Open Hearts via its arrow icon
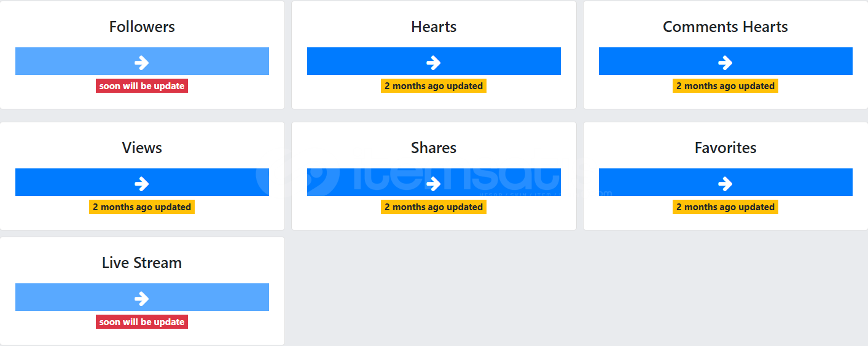 coord(434,62)
